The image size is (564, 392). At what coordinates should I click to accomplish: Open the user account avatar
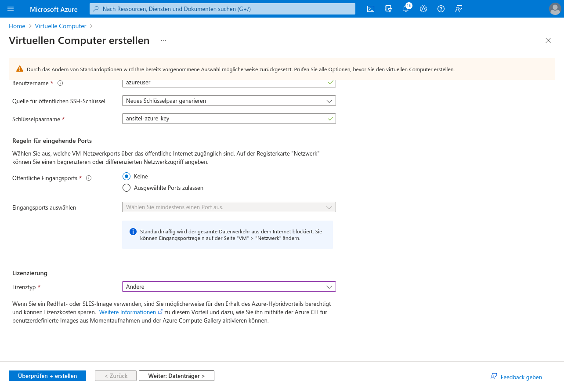click(555, 9)
